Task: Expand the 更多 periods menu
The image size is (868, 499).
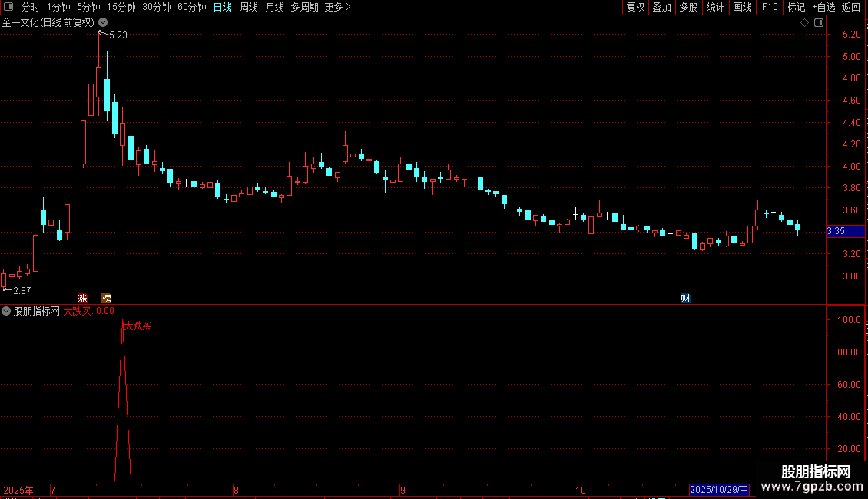Action: [x=337, y=7]
